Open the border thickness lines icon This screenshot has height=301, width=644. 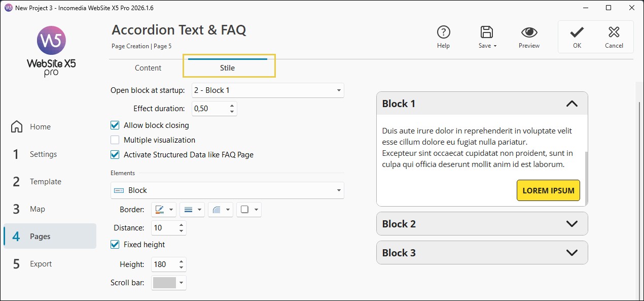(188, 209)
